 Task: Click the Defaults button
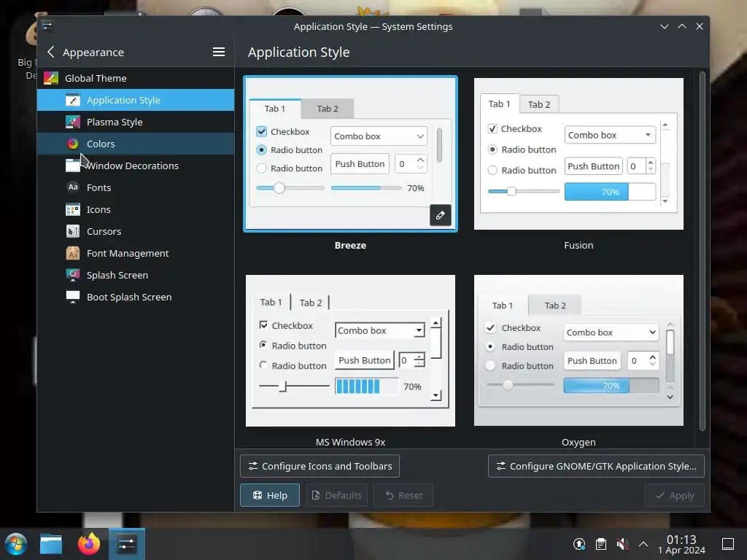(x=336, y=495)
